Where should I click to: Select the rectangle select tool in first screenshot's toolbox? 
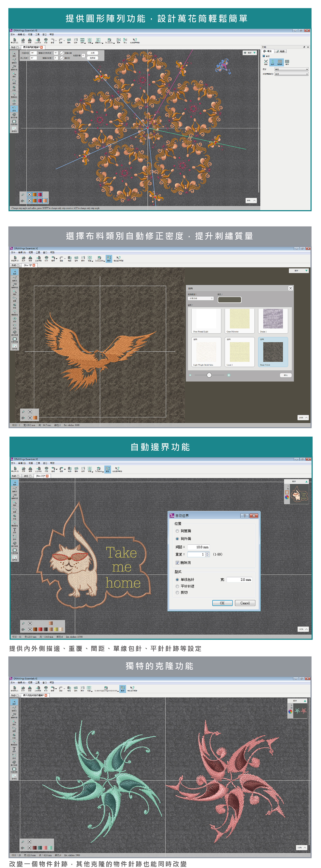(14, 54)
